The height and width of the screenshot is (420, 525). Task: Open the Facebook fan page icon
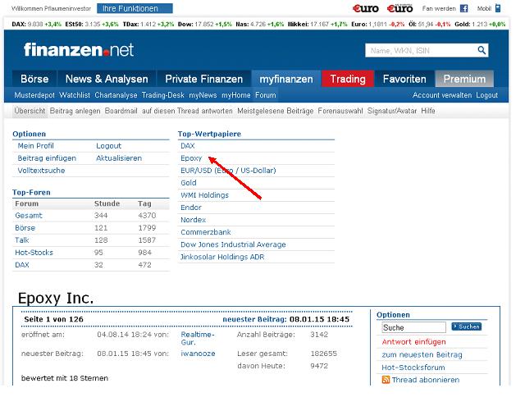(463, 8)
